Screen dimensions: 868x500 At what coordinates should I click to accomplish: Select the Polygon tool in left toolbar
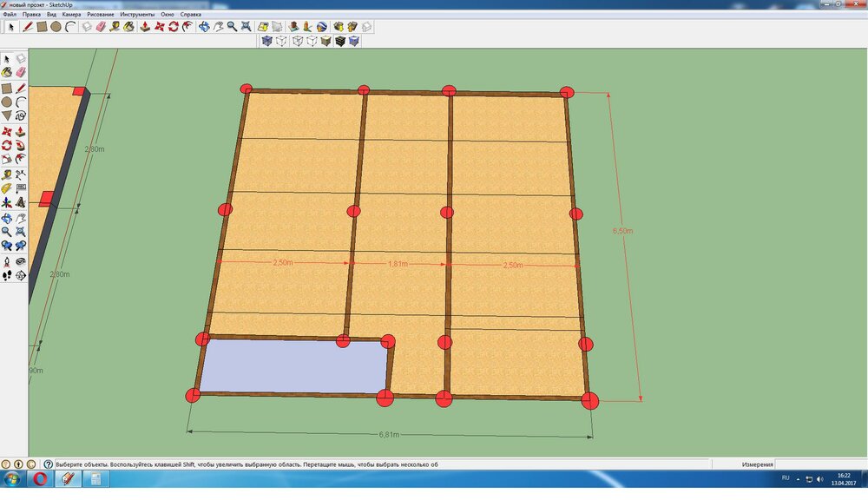(7, 115)
